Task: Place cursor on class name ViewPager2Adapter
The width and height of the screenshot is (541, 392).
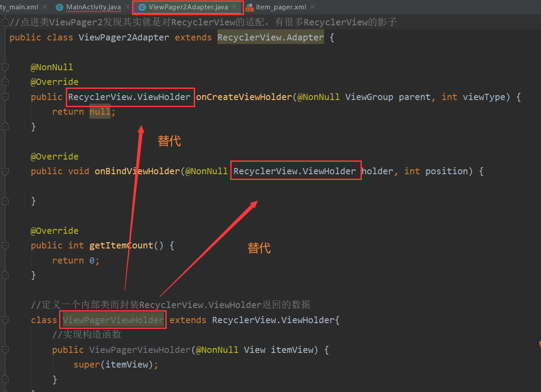Action: tap(124, 37)
